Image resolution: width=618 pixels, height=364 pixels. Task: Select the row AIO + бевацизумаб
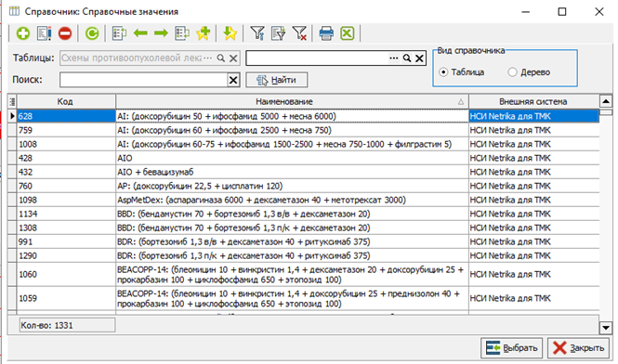coord(304,172)
